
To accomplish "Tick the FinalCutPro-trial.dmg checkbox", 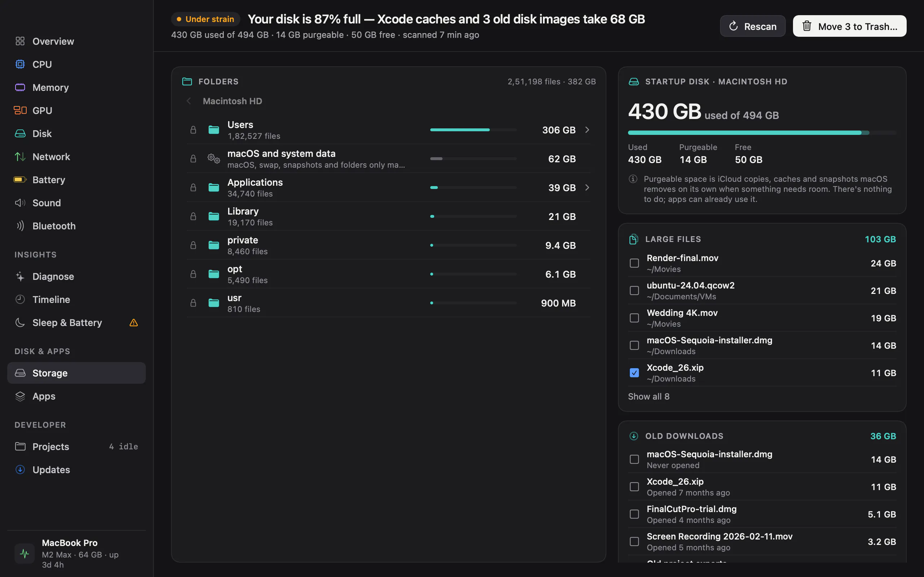I will [634, 514].
